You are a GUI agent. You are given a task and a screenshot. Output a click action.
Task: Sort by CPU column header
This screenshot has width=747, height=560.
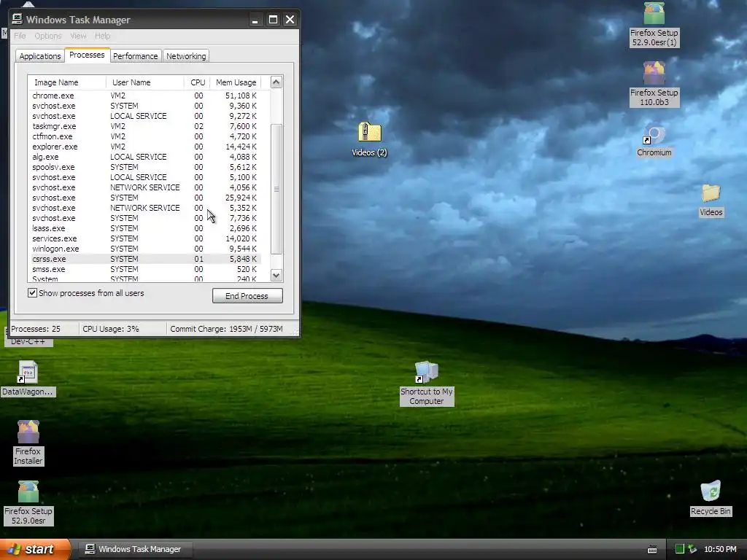point(197,82)
